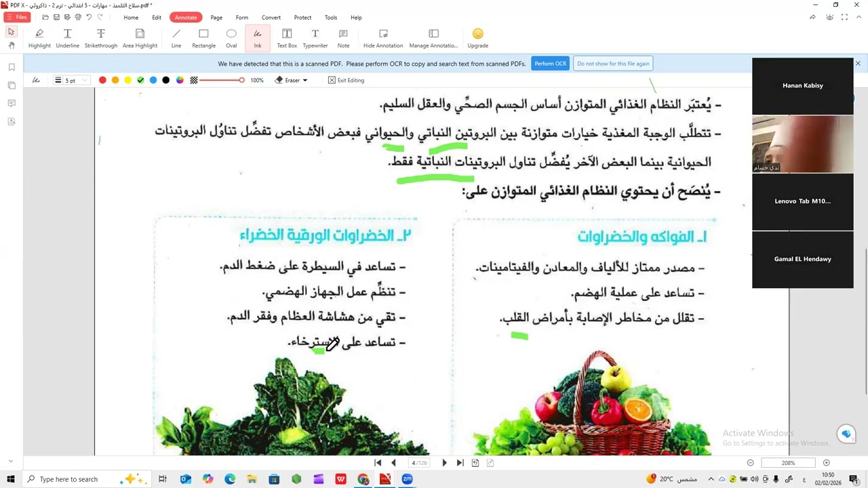The height and width of the screenshot is (488, 868).
Task: Open the Home tab
Action: [x=131, y=17]
